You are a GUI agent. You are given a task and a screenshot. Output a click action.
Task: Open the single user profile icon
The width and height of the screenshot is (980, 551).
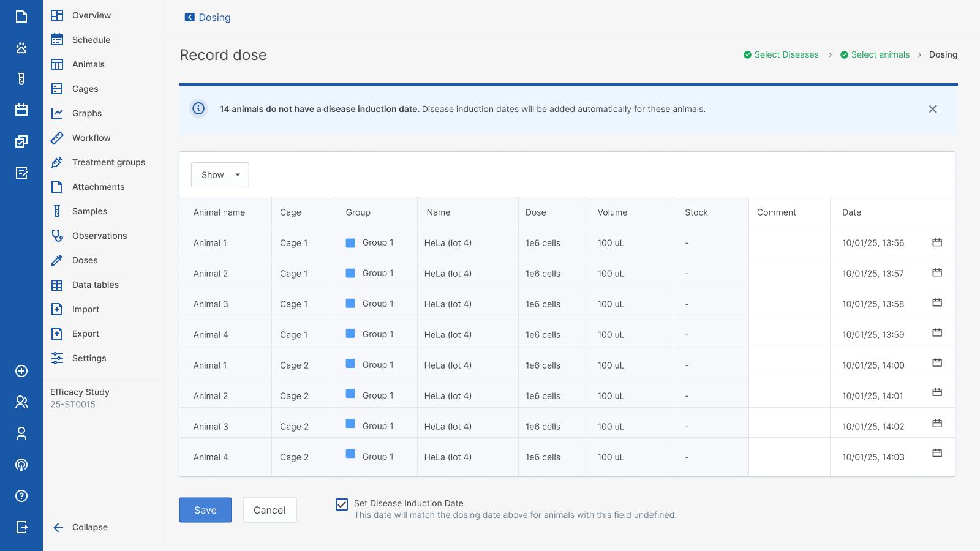pos(21,433)
